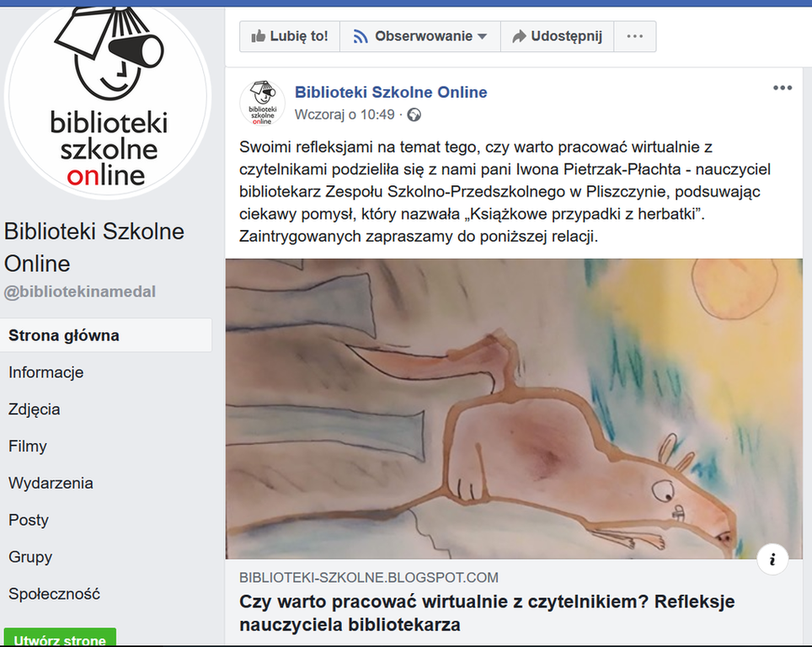Screen dimensions: 812x647
Task: Click the large Biblioteki Szkolne Online profile logo
Action: tap(108, 97)
